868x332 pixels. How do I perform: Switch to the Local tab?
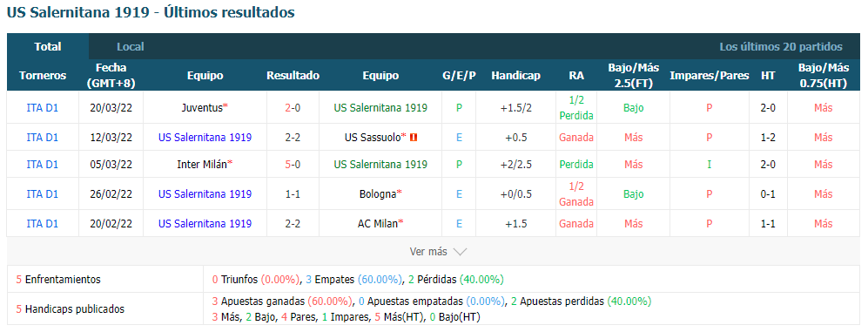130,46
